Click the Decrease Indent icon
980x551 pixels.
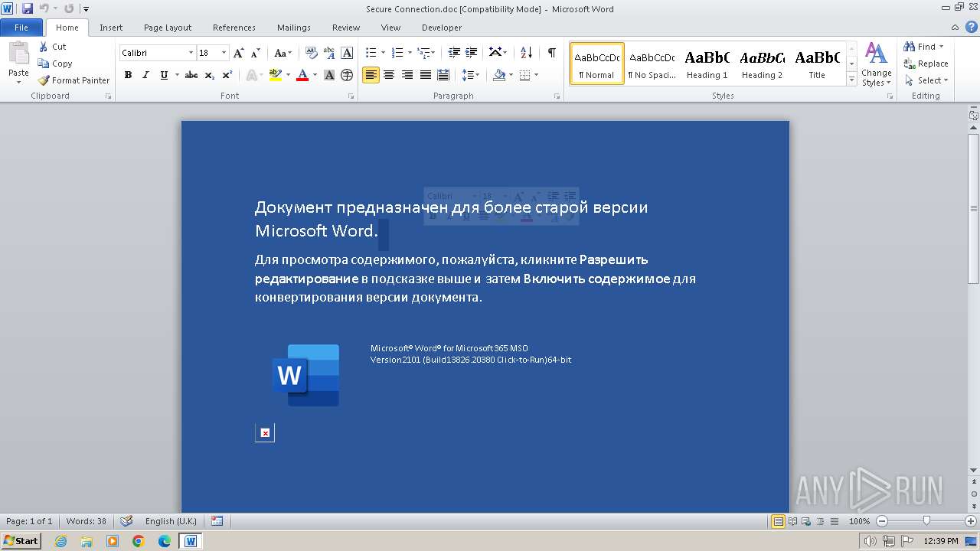point(454,53)
